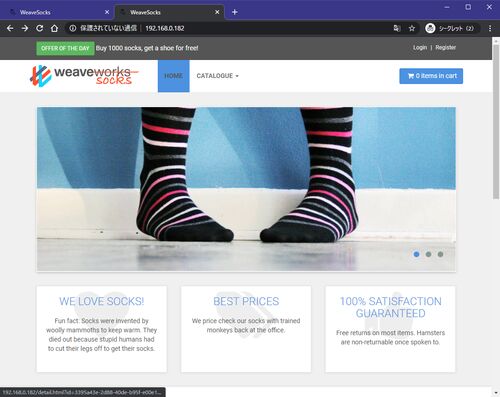Go to the HOME navigation item
The image size is (500, 397).
[x=174, y=76]
